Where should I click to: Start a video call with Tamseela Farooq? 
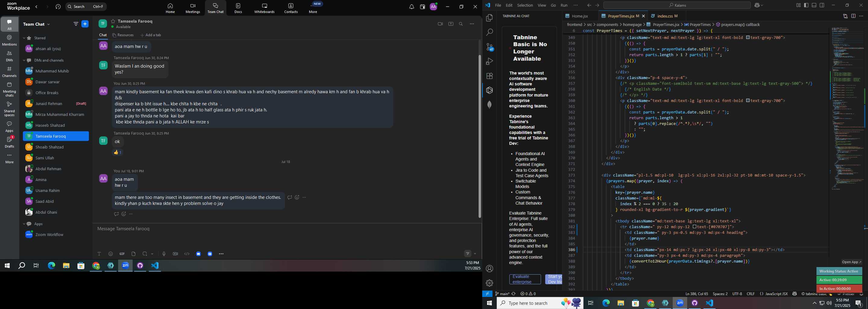pyautogui.click(x=440, y=24)
